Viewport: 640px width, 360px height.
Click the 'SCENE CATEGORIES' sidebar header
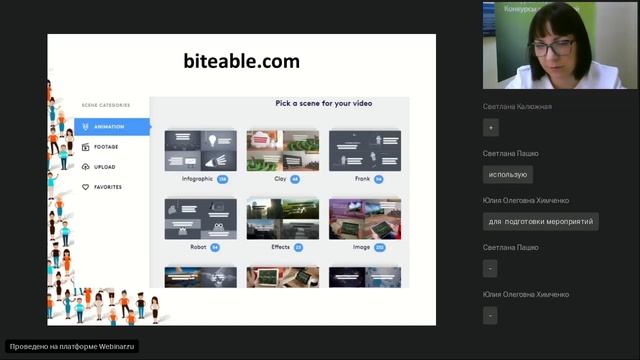point(106,105)
